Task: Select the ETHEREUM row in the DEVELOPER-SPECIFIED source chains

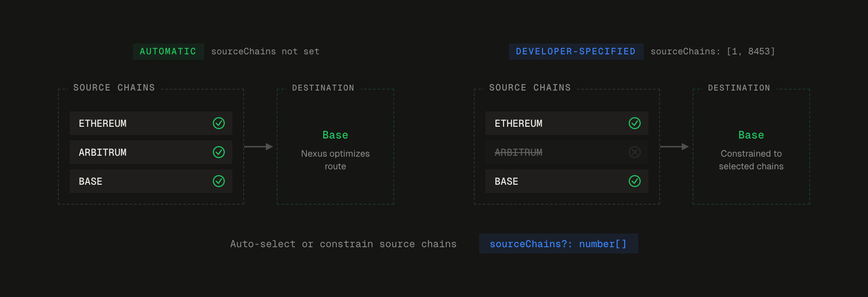Action: click(x=567, y=123)
